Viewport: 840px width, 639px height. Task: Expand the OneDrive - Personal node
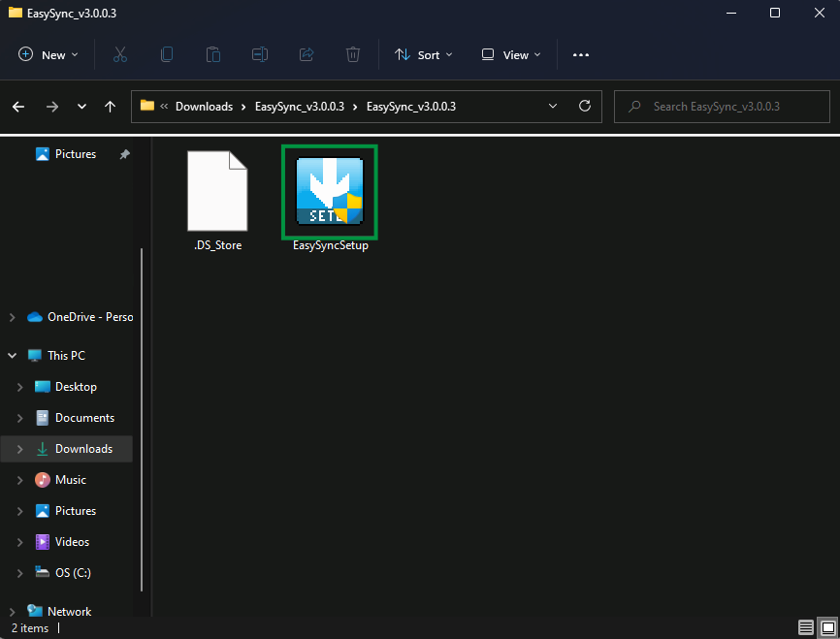[13, 317]
